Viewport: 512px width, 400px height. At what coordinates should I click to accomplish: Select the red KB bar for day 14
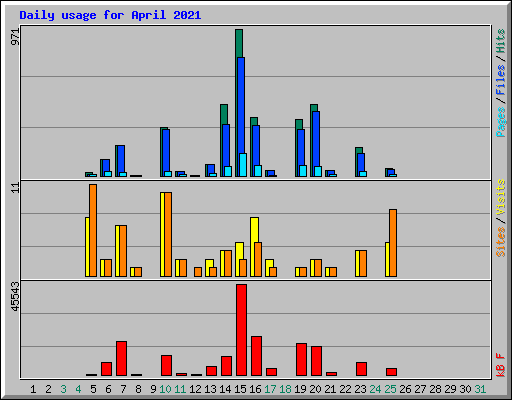pyautogui.click(x=227, y=366)
